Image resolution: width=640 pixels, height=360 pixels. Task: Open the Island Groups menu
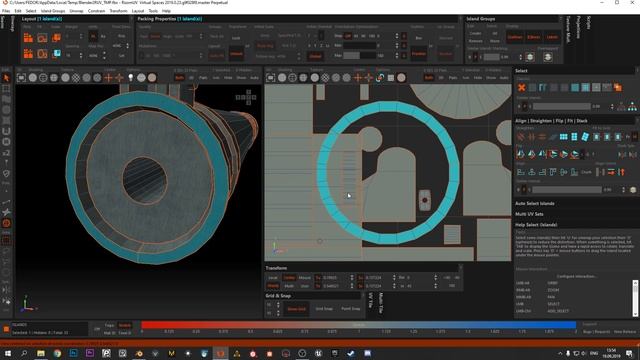point(53,11)
